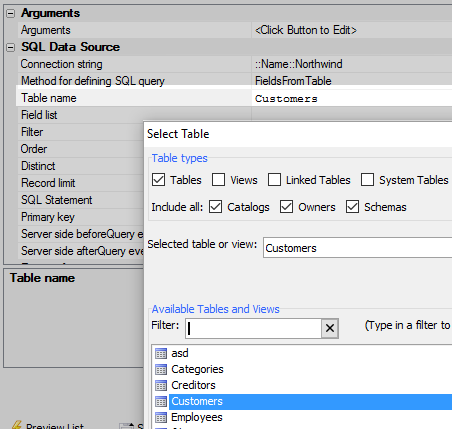Screen dimensions: 452x429
Task: Click the Categories table icon
Action: (161, 369)
